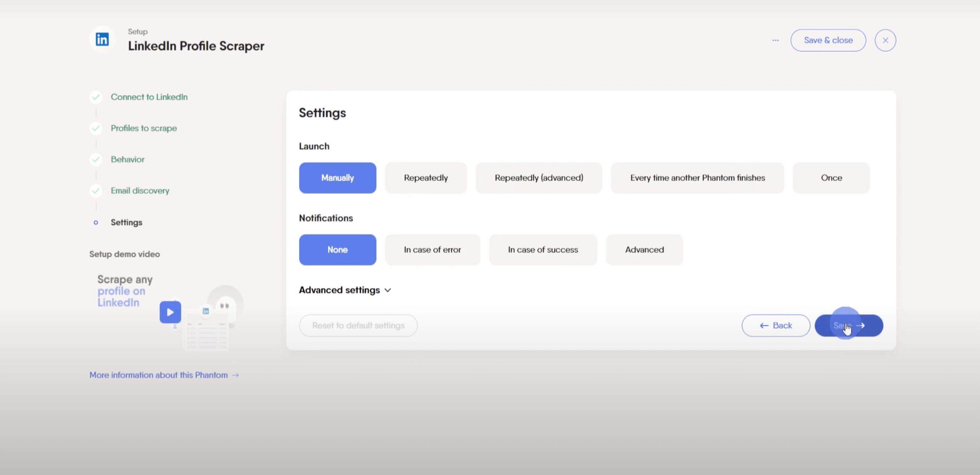
Task: Choose Every time another Phantom finishes
Action: [x=697, y=178]
